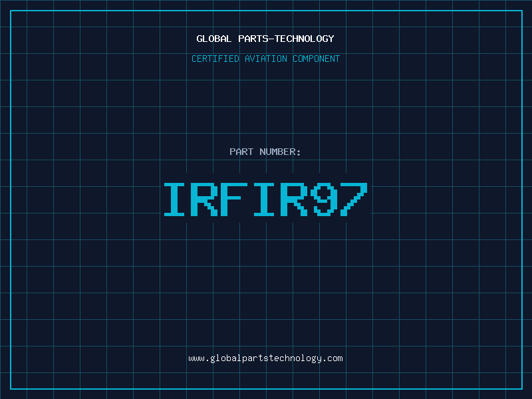Click the word PART in the label

pos(241,152)
